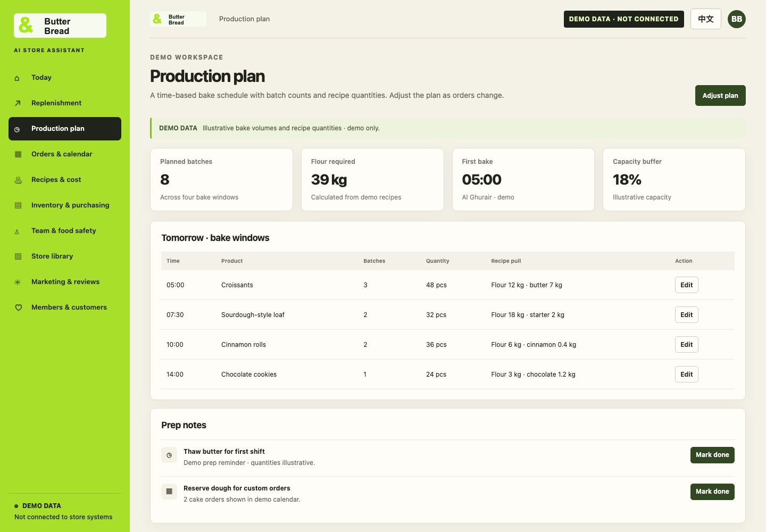
Task: Click the Flour required card
Action: (372, 179)
